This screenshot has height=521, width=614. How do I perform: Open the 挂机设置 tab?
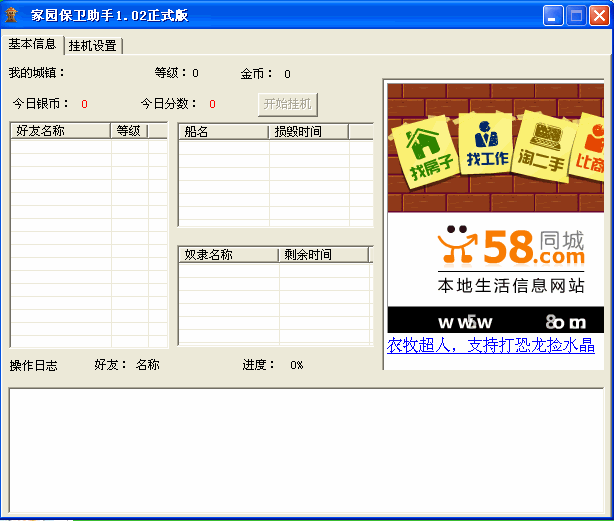[93, 46]
